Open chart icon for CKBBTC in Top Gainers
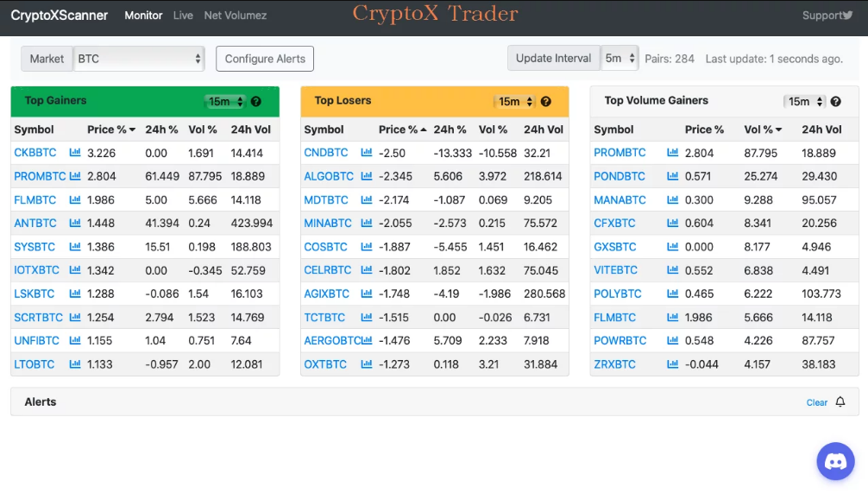The image size is (868, 493). coord(75,152)
